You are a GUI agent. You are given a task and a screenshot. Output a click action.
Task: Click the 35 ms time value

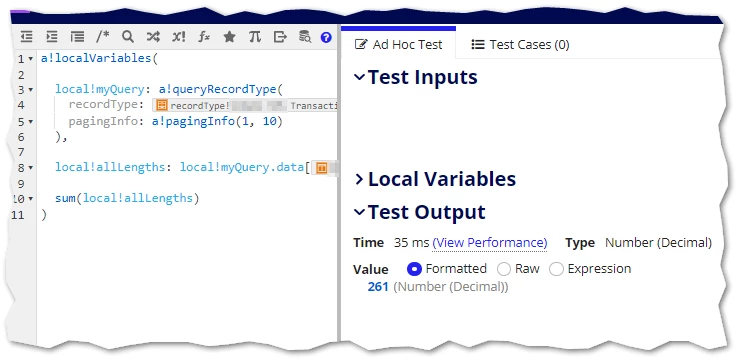[411, 243]
